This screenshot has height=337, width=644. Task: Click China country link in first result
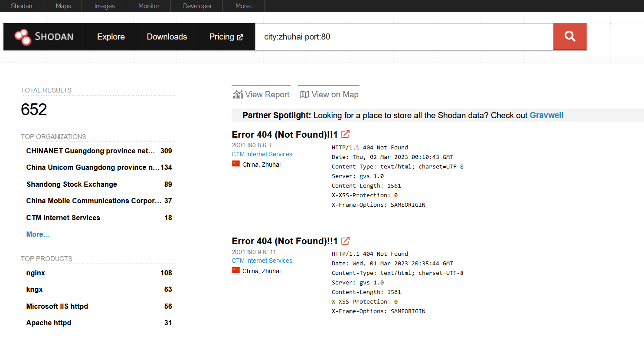pos(250,165)
